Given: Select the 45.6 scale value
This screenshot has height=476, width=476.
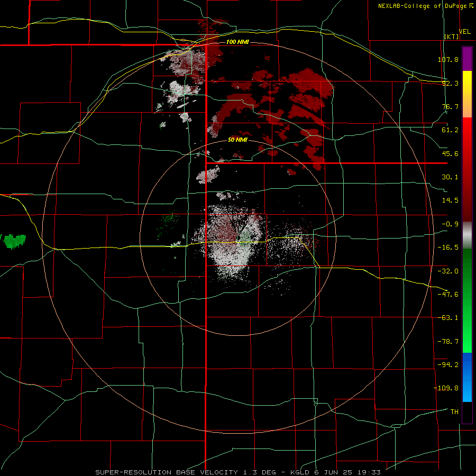Looking at the screenshot, I should (450, 153).
